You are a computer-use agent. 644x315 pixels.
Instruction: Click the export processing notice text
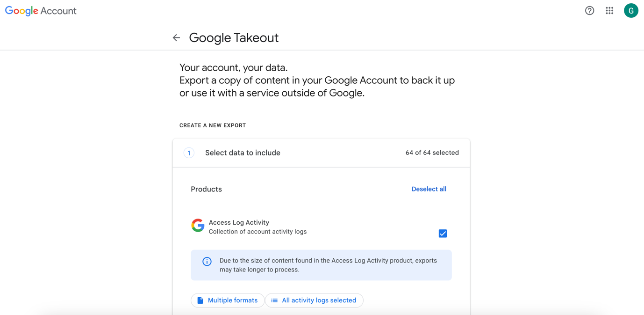(x=328, y=265)
